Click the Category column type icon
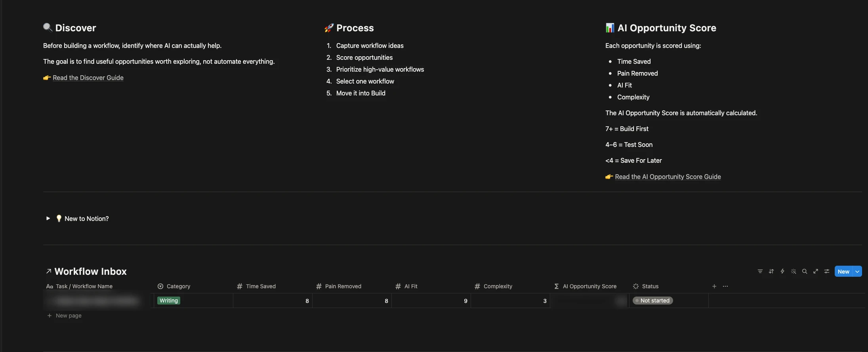 [160, 286]
